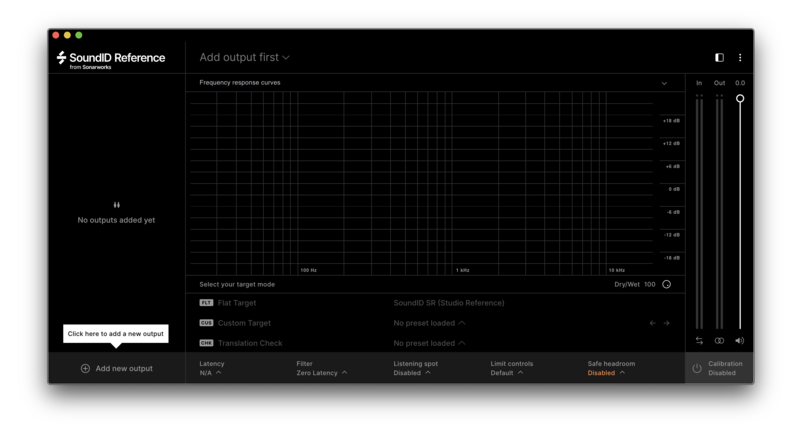
Task: Click the previous preset left arrow
Action: click(x=653, y=323)
